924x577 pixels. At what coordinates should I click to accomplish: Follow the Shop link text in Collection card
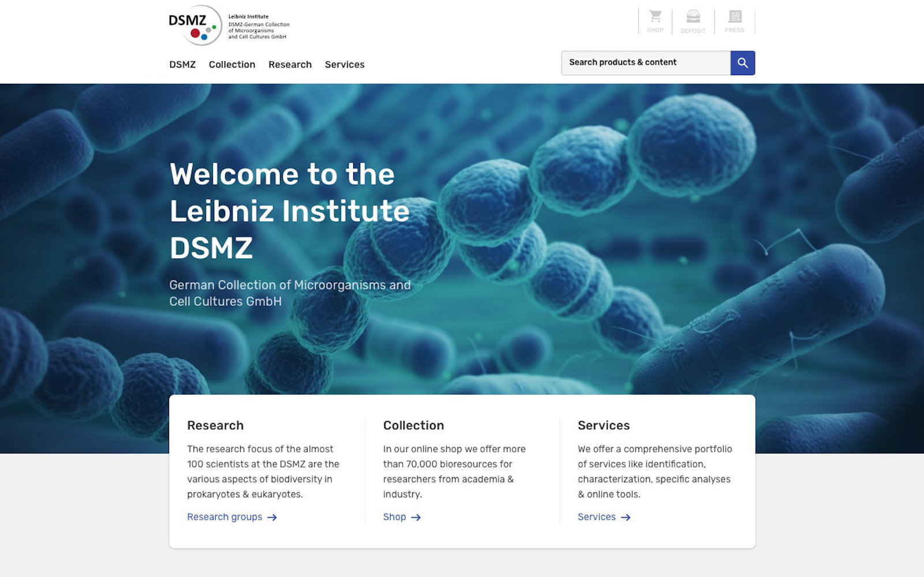pos(394,517)
